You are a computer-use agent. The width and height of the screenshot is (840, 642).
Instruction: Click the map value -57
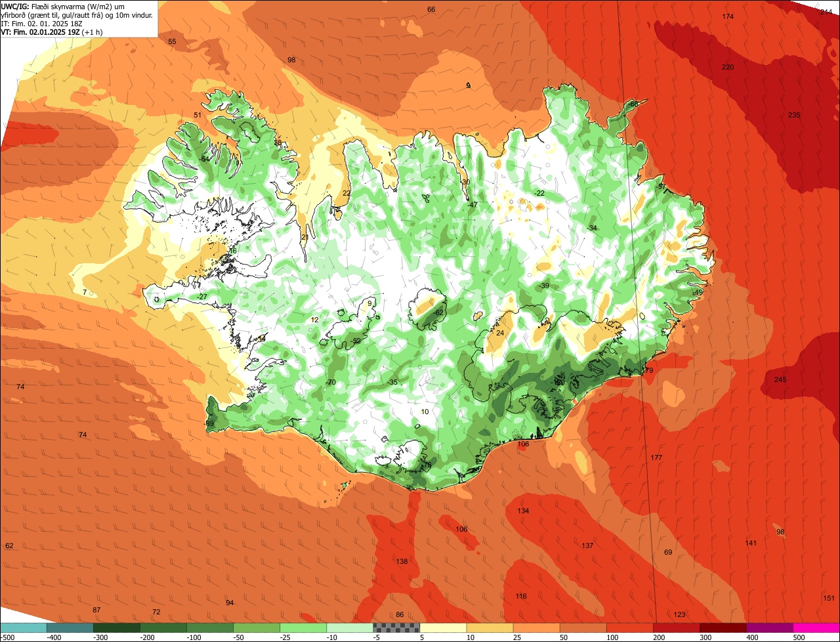click(x=661, y=187)
